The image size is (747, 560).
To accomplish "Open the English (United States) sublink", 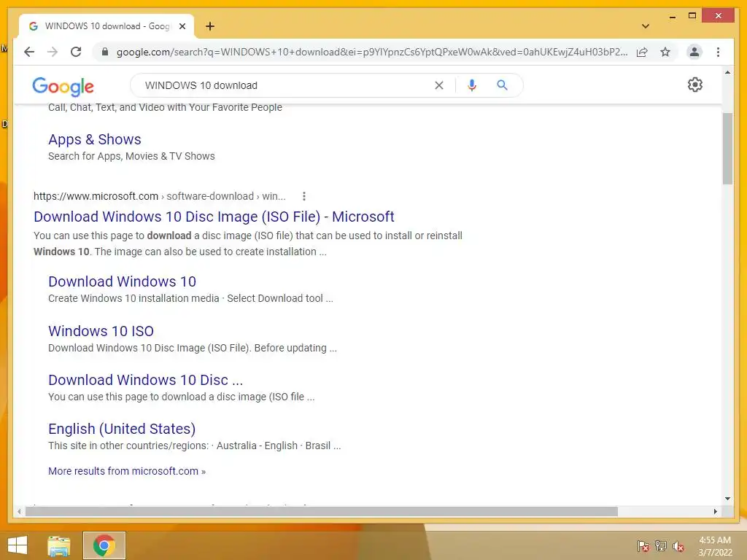I will click(122, 429).
